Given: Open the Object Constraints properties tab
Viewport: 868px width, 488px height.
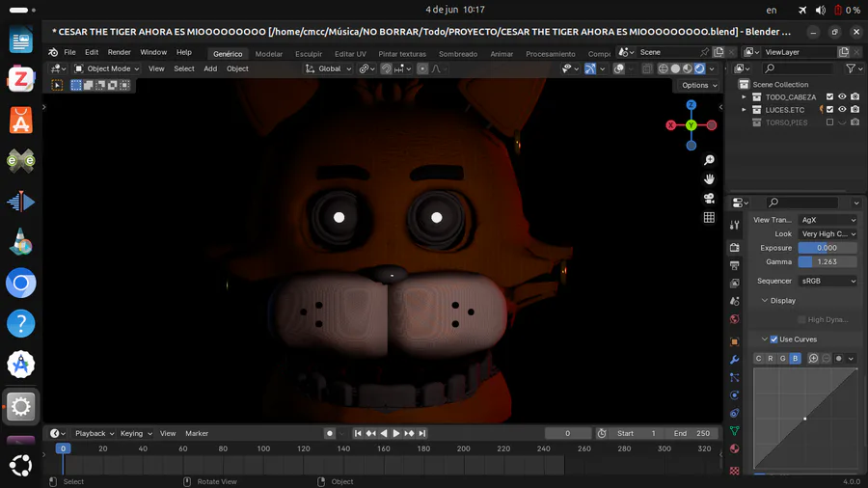Looking at the screenshot, I should [735, 413].
